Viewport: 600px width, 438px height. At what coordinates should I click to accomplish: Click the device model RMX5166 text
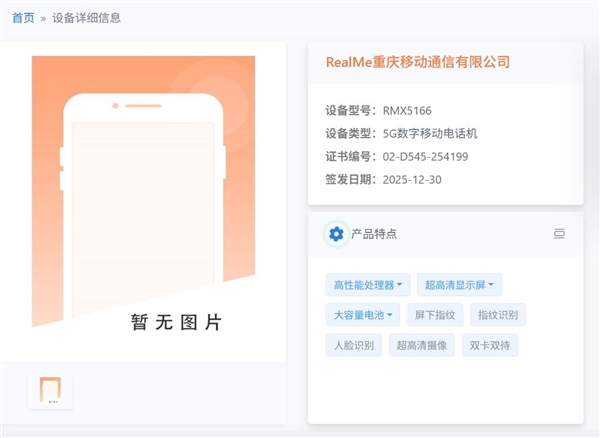pyautogui.click(x=407, y=111)
